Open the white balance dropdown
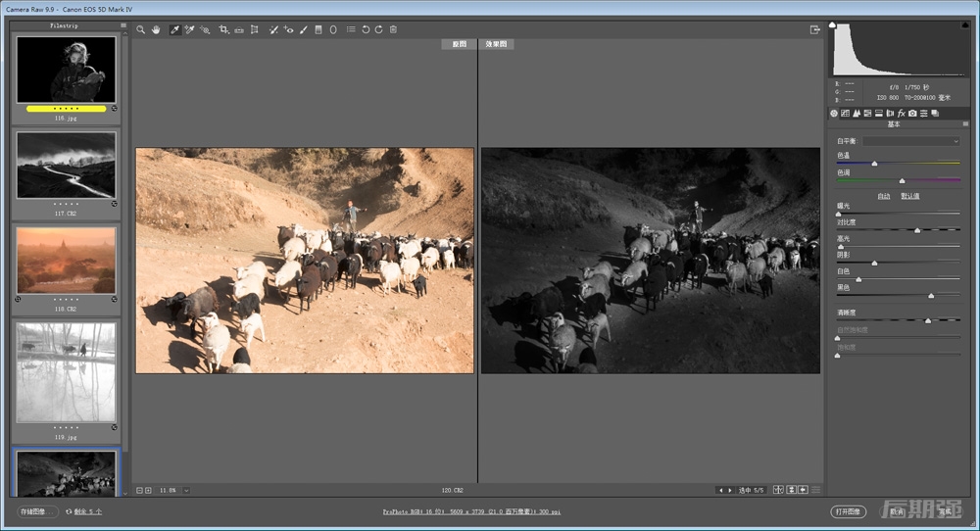The width and height of the screenshot is (980, 531). pyautogui.click(x=910, y=141)
